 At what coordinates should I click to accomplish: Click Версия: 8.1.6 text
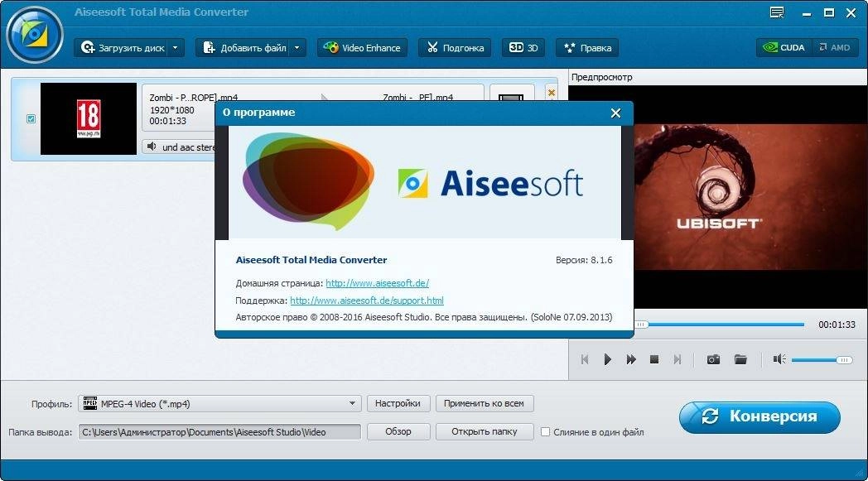584,260
